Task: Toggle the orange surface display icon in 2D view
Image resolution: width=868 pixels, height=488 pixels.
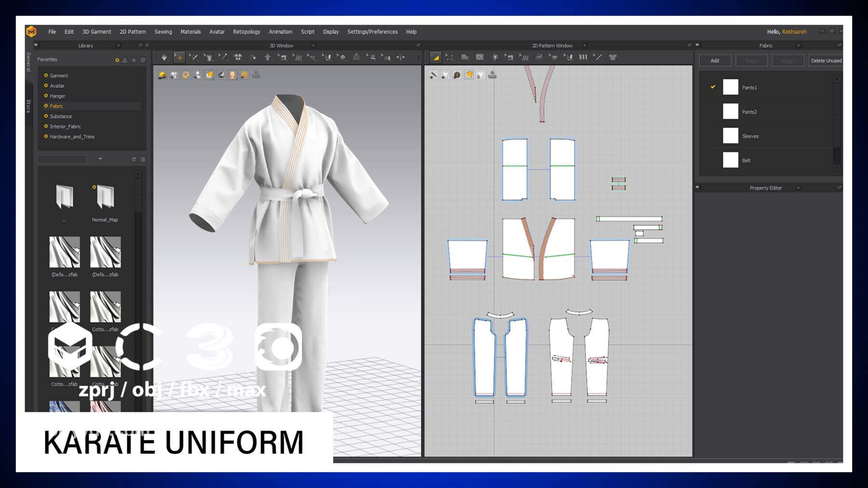Action: point(469,75)
